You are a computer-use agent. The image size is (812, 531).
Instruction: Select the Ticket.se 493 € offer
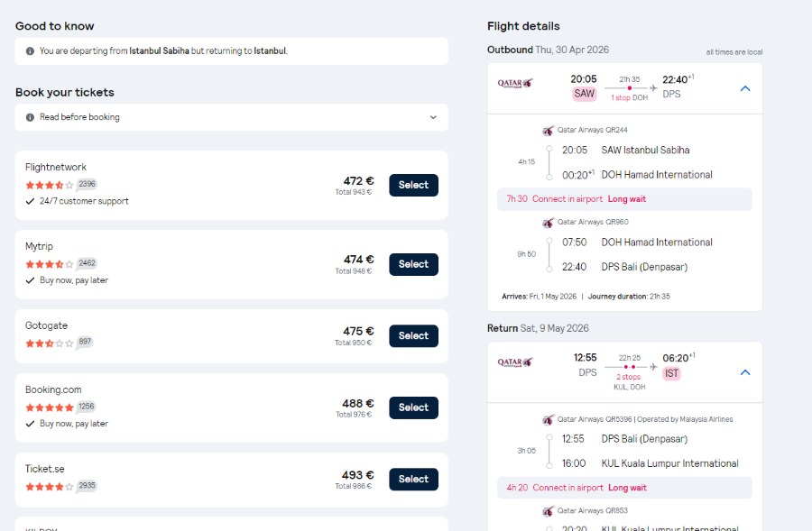coord(413,480)
